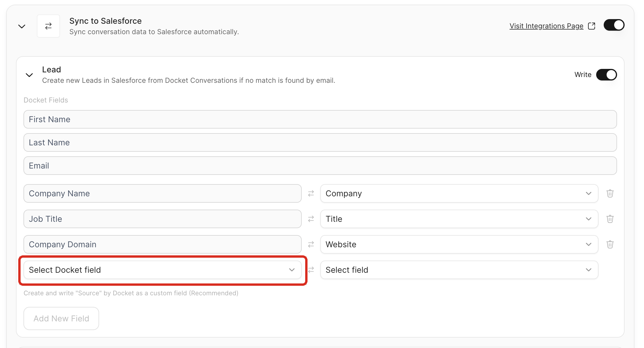Open the external link icon beside Visit Integrations Page
The width and height of the screenshot is (644, 348).
pos(592,26)
